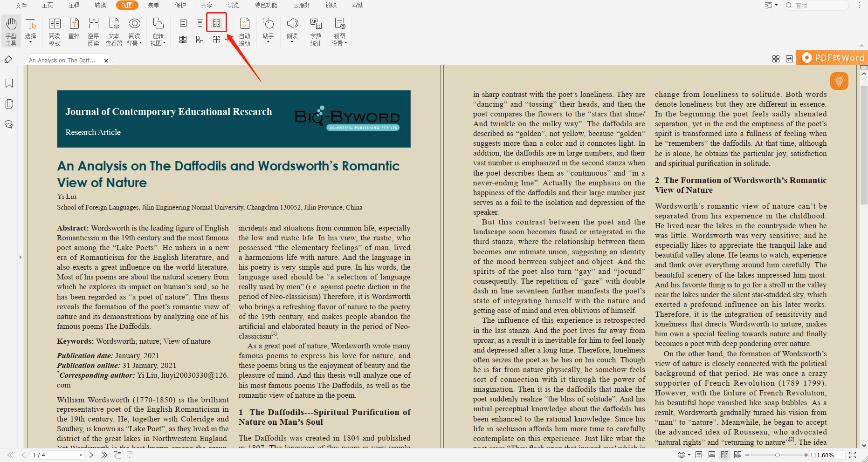Expand the split view dropdown arrow

pos(226,40)
